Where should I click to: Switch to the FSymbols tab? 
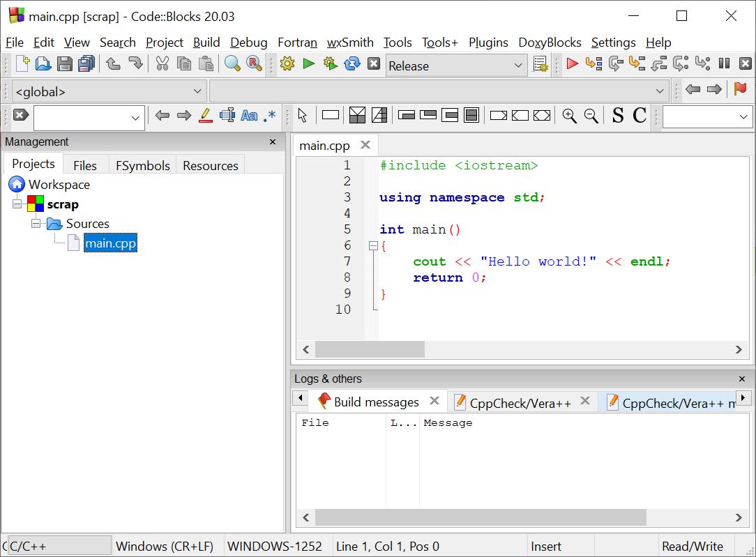click(142, 165)
